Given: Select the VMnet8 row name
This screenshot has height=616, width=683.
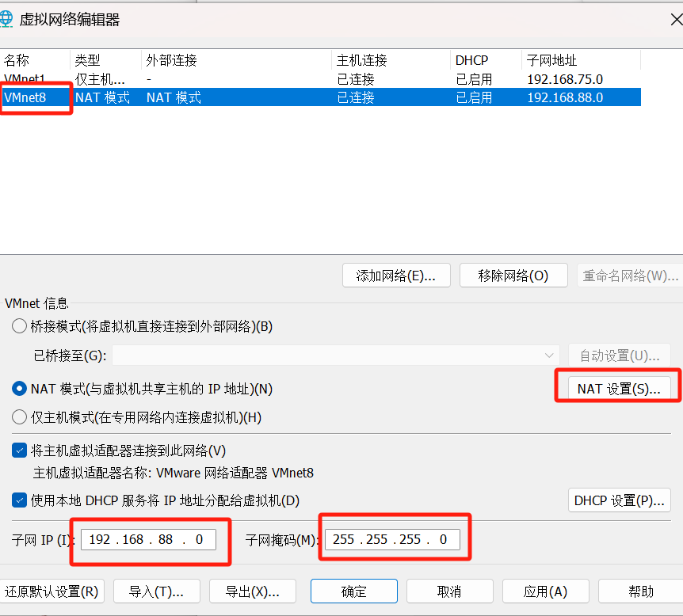Looking at the screenshot, I should coord(25,97).
